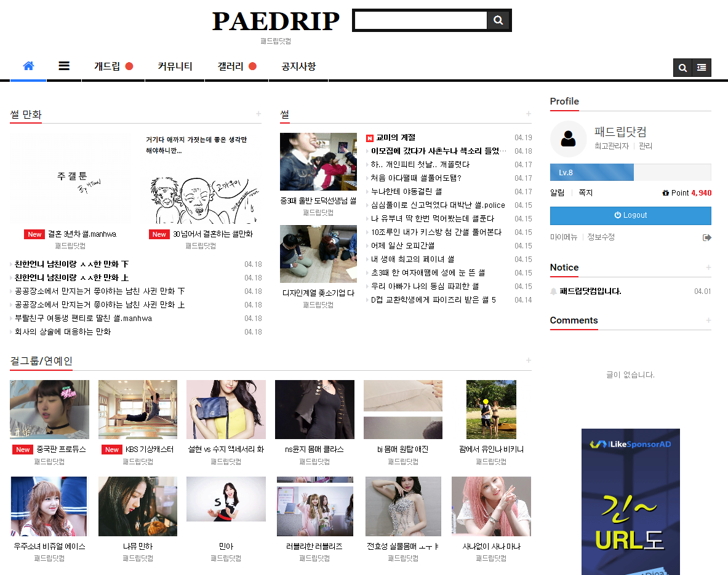This screenshot has height=575, width=728.
Task: Click the search magnifier button beside search box
Action: coord(498,20)
